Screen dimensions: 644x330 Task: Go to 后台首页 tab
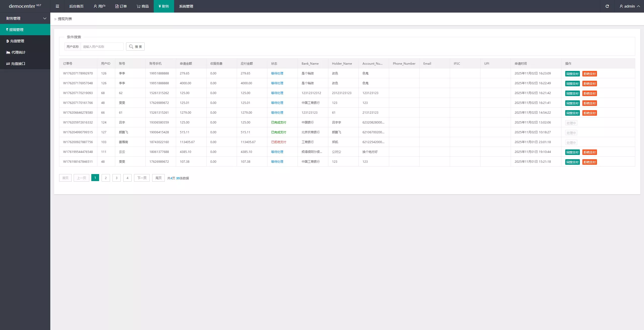click(76, 6)
